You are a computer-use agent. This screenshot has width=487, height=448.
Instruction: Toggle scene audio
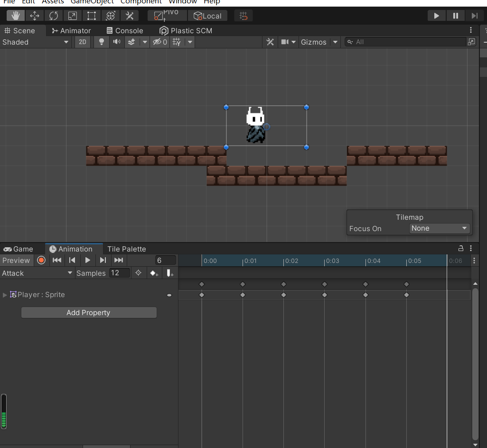click(117, 42)
